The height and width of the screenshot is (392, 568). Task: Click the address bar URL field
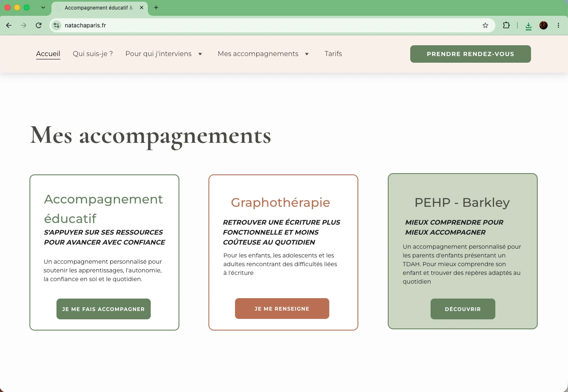click(x=272, y=25)
